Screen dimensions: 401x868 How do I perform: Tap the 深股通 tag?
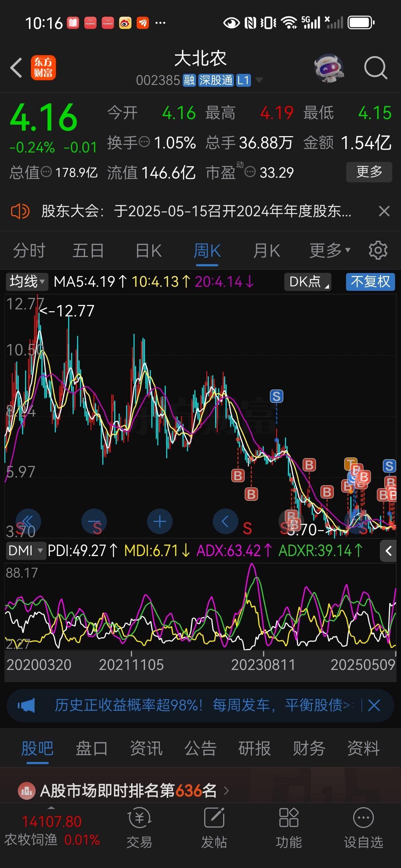[x=216, y=80]
